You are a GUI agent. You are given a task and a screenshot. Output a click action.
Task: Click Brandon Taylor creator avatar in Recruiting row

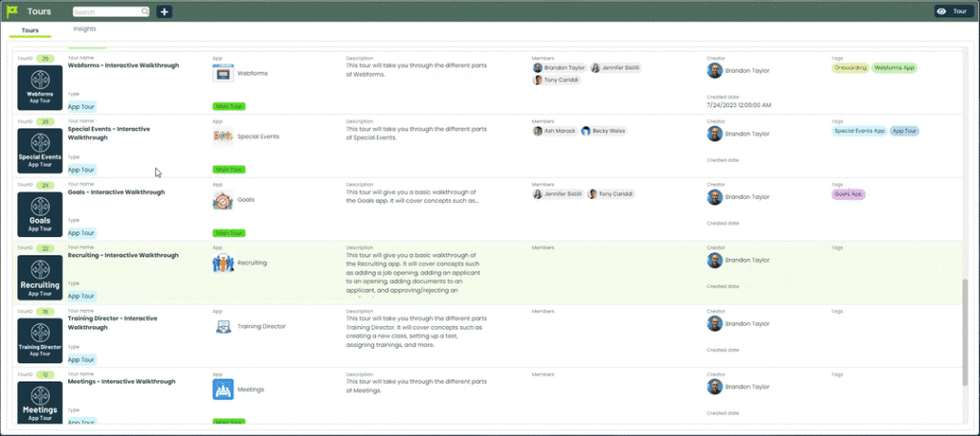tap(714, 260)
